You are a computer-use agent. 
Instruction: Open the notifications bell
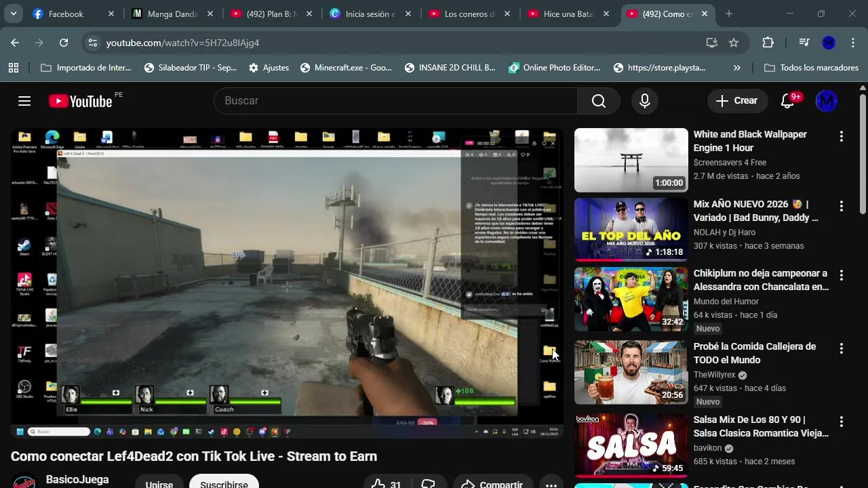point(787,101)
